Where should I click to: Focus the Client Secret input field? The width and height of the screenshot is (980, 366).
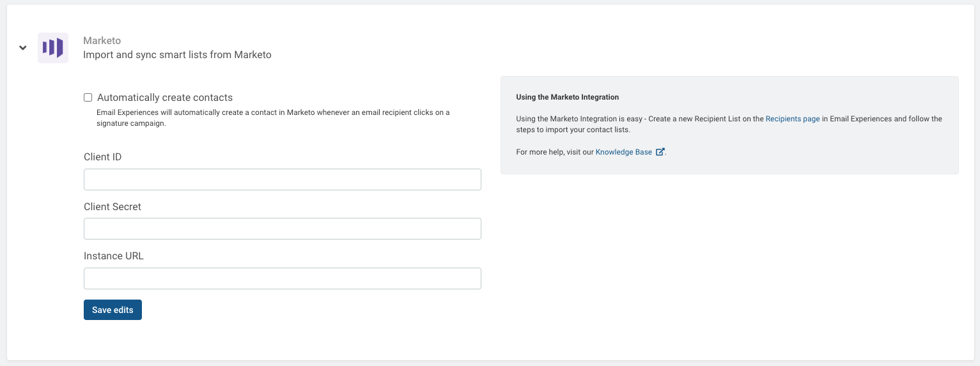pyautogui.click(x=282, y=229)
